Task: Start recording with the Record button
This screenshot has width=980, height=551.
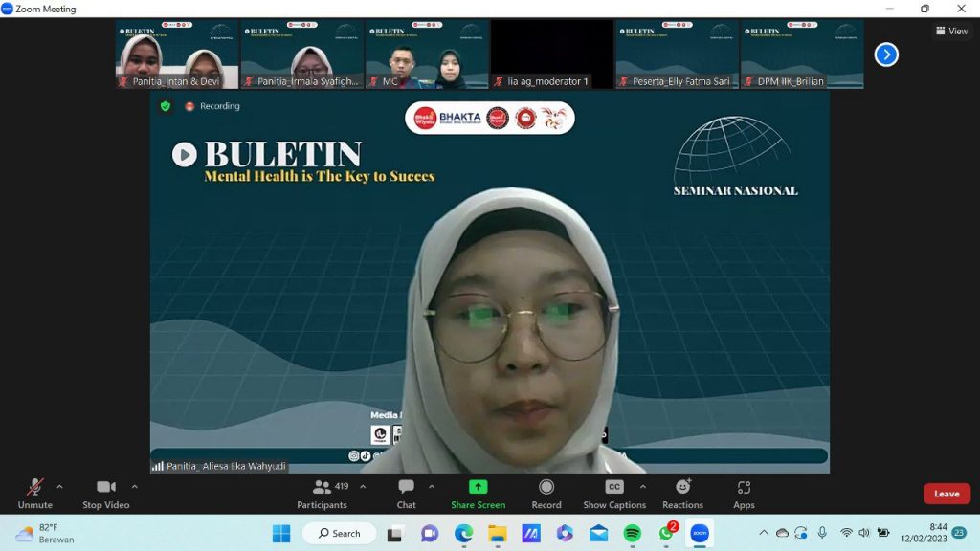Action: pos(546,494)
